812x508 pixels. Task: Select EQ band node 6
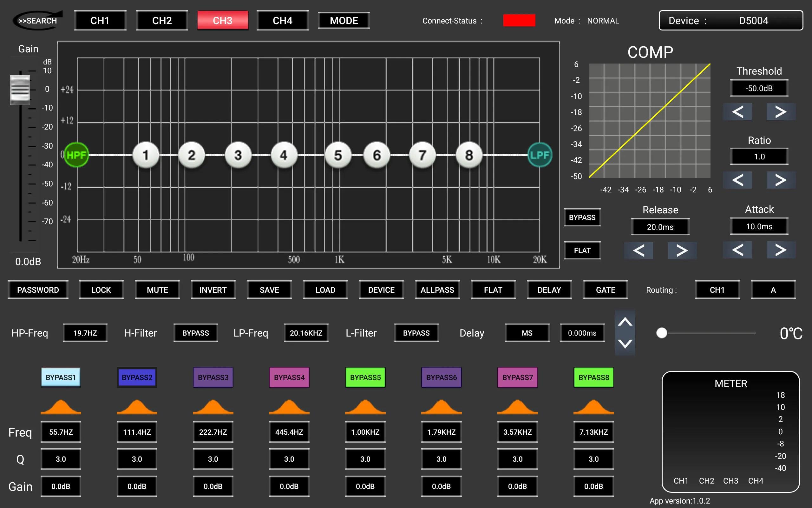pyautogui.click(x=377, y=155)
